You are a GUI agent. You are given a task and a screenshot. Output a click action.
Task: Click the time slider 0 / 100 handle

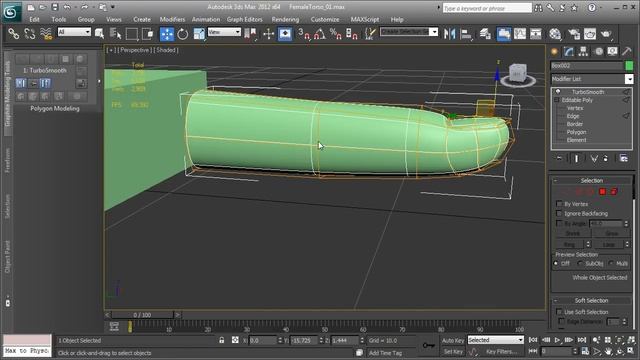(x=142, y=315)
